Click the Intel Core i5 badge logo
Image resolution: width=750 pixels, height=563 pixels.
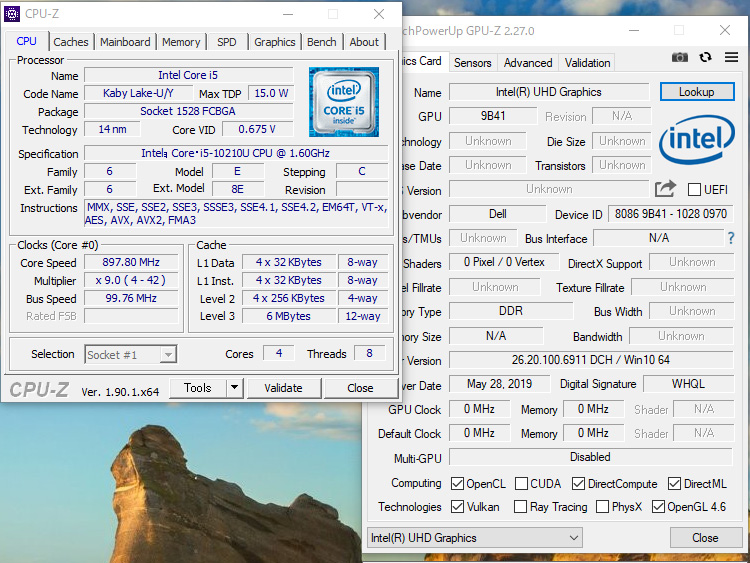pos(344,102)
